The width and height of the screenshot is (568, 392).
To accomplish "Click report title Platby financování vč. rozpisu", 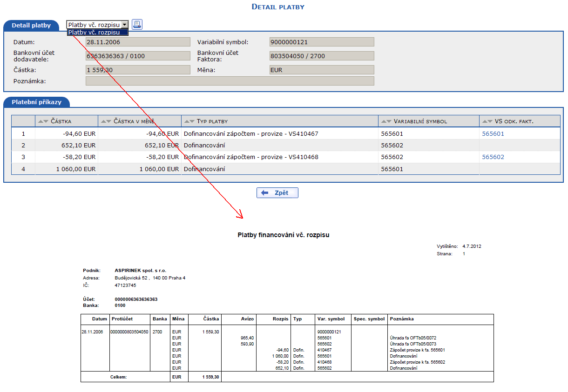I will (x=284, y=235).
